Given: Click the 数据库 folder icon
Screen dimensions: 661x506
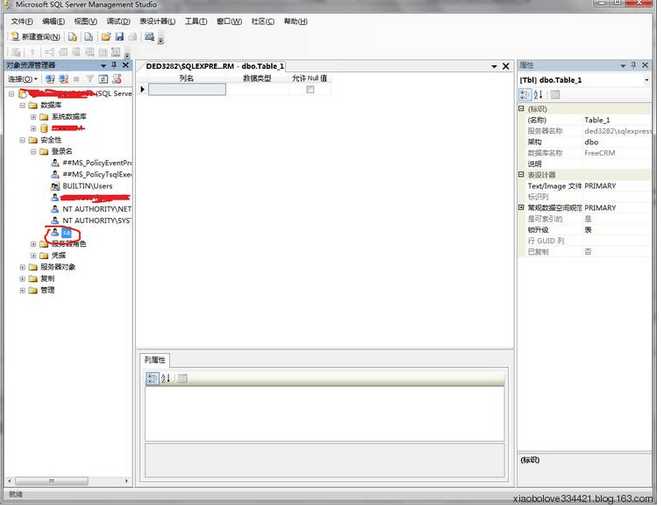Looking at the screenshot, I should 33,105.
